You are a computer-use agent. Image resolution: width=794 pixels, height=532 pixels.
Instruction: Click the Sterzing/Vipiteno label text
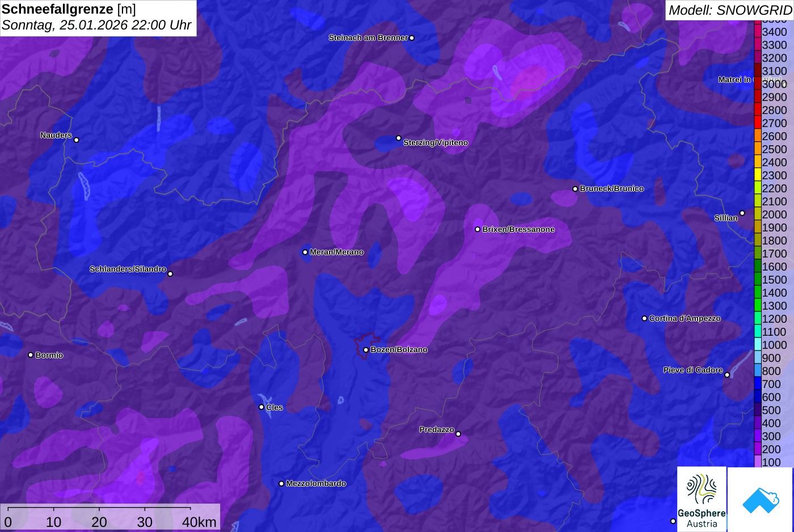436,143
